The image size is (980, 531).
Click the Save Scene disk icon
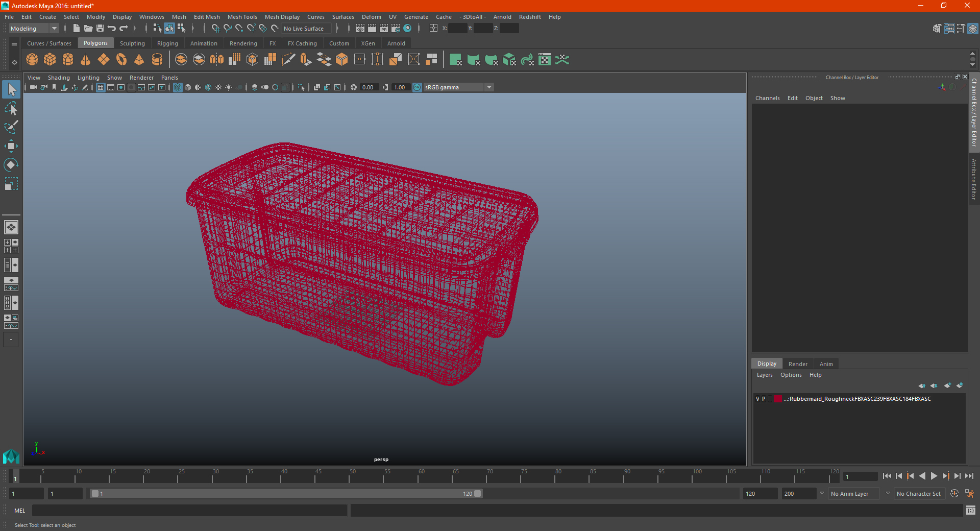(x=100, y=29)
